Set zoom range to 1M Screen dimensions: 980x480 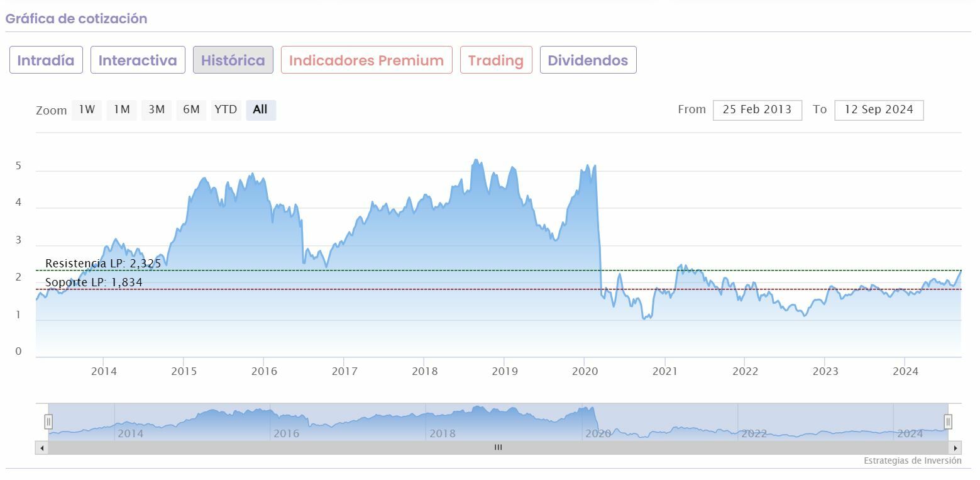[x=121, y=109]
